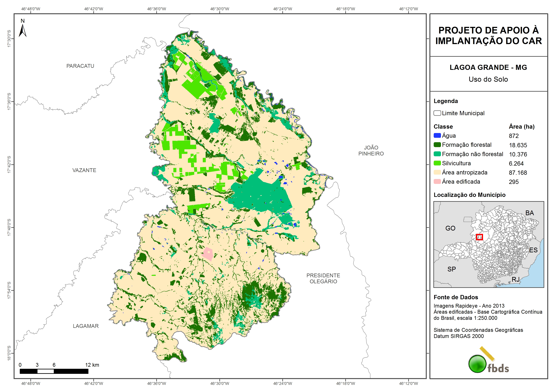The width and height of the screenshot is (555, 392).
Task: Click the pink Área edificada swatch
Action: pyautogui.click(x=437, y=181)
